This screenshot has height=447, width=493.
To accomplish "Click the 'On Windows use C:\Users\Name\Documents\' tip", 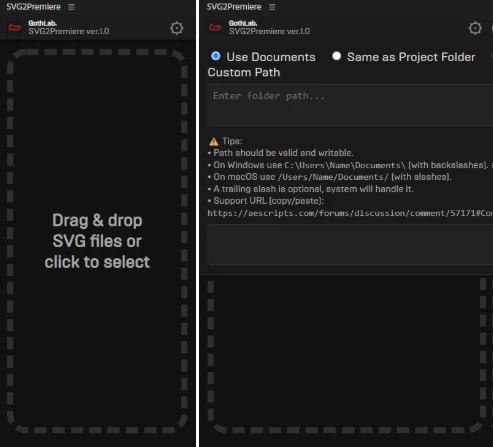I will 348,165.
